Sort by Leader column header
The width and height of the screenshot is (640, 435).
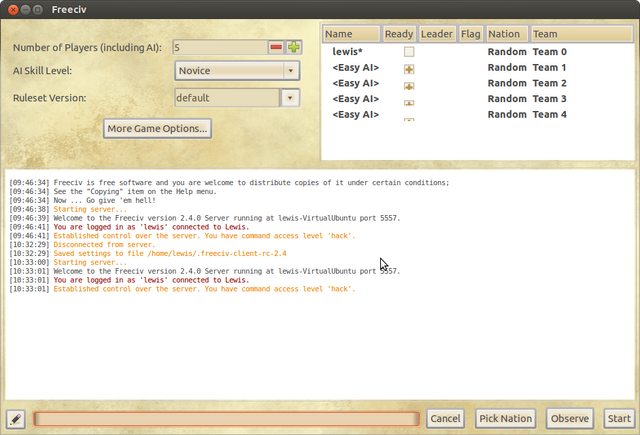point(437,34)
